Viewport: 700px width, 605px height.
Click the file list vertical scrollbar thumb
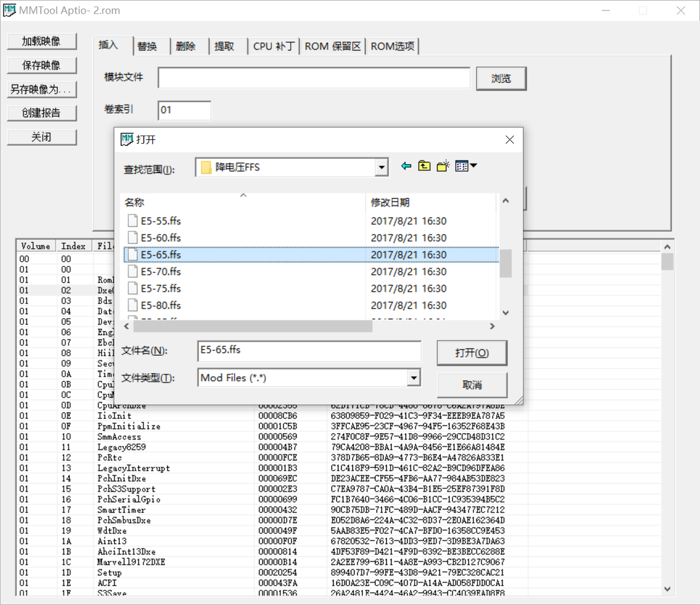tap(506, 263)
